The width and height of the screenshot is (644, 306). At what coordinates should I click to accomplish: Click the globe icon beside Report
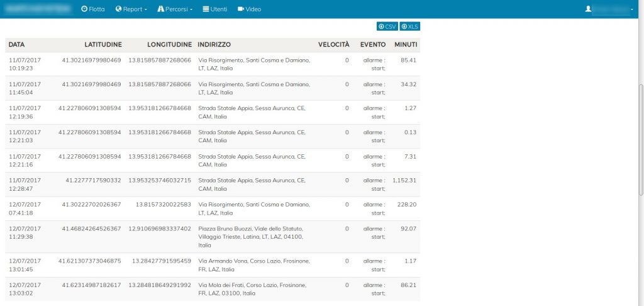click(118, 9)
